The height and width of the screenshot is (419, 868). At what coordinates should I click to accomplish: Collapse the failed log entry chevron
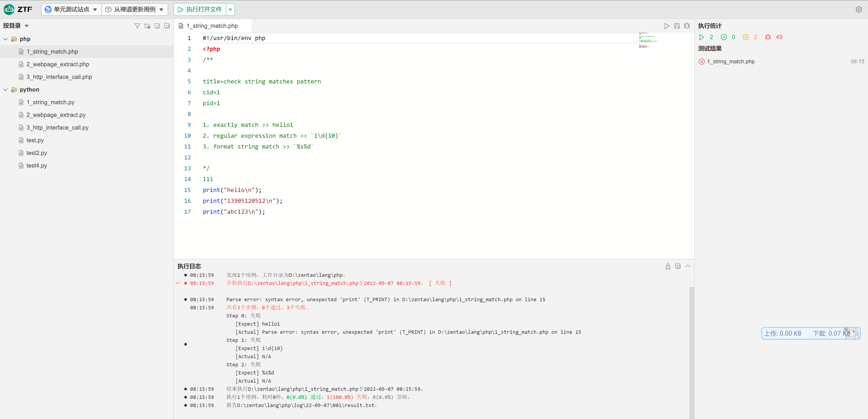[178, 283]
